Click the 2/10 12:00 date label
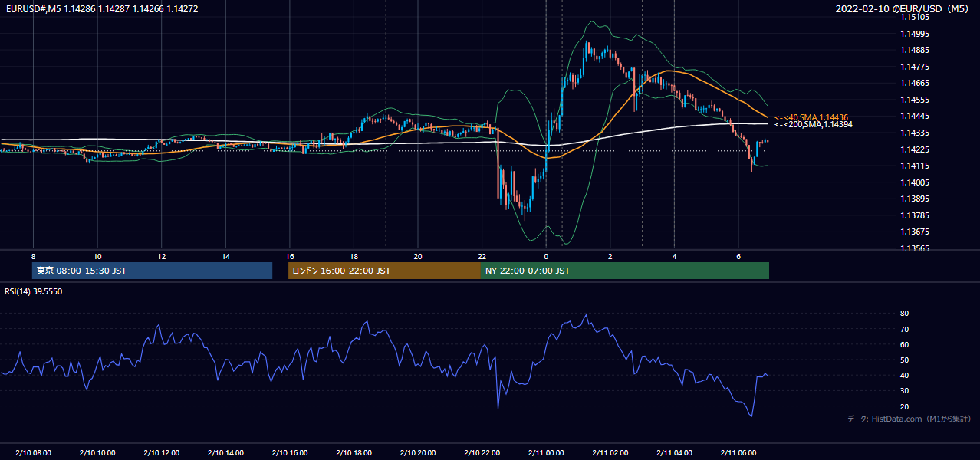 (161, 453)
